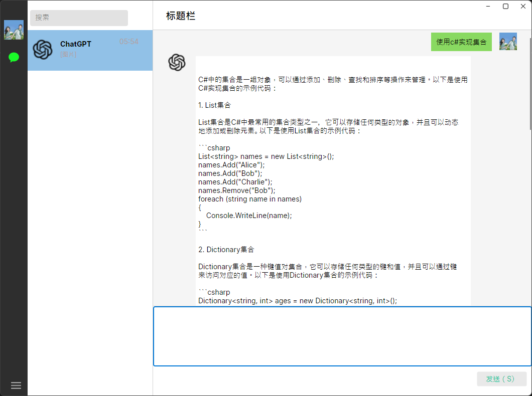Click the code line names.Remove("Bob");

click(x=237, y=190)
